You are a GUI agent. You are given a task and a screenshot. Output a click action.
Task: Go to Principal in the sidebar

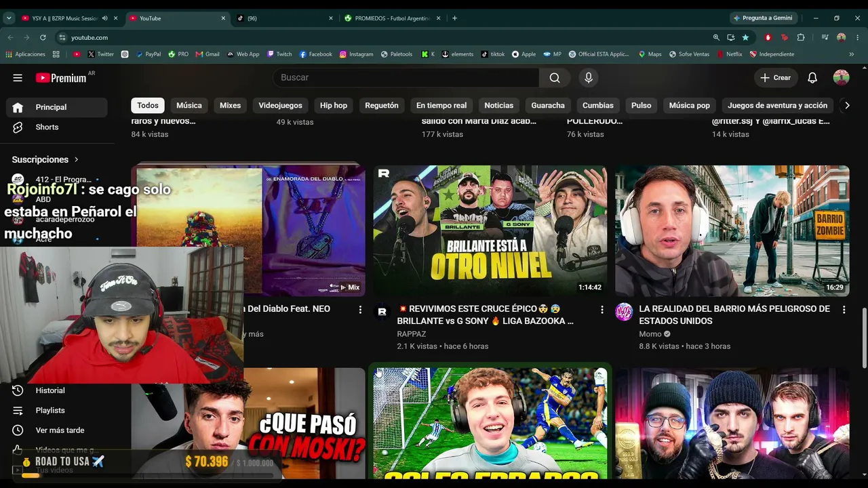coord(57,107)
